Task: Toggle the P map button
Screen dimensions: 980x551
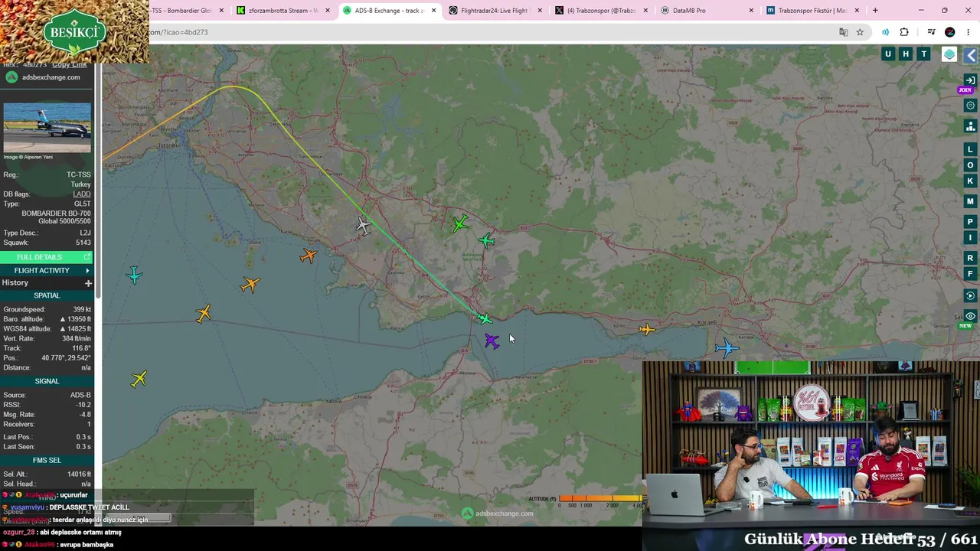Action: point(971,222)
